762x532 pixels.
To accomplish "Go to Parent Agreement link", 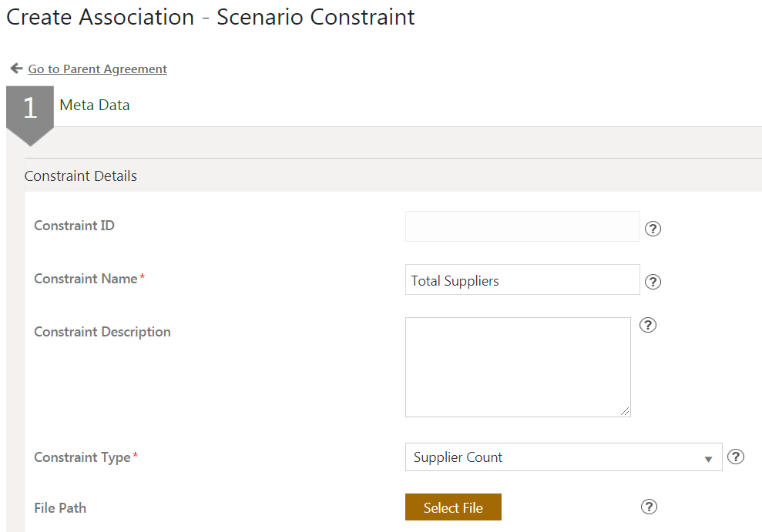I will coord(97,69).
